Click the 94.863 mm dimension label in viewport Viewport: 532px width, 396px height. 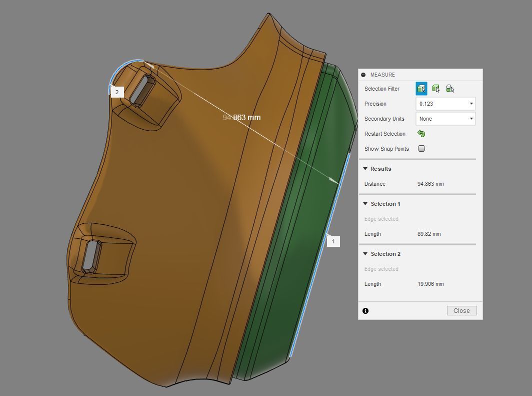coord(241,118)
